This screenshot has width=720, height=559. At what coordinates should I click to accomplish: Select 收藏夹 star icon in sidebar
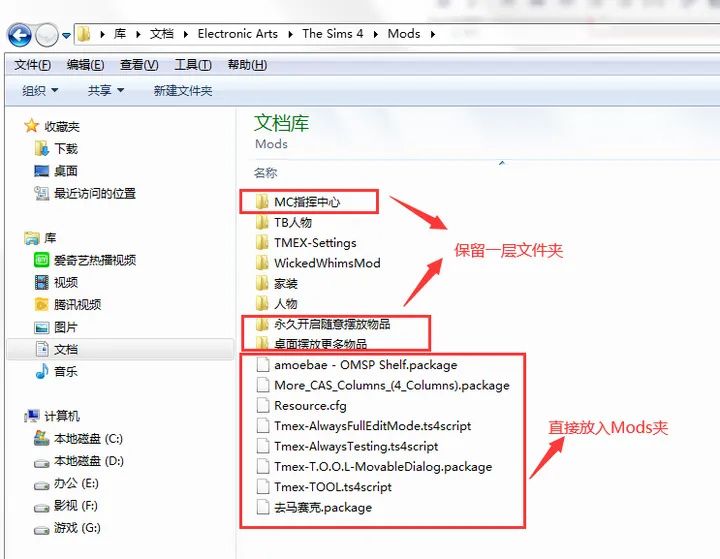[31, 126]
